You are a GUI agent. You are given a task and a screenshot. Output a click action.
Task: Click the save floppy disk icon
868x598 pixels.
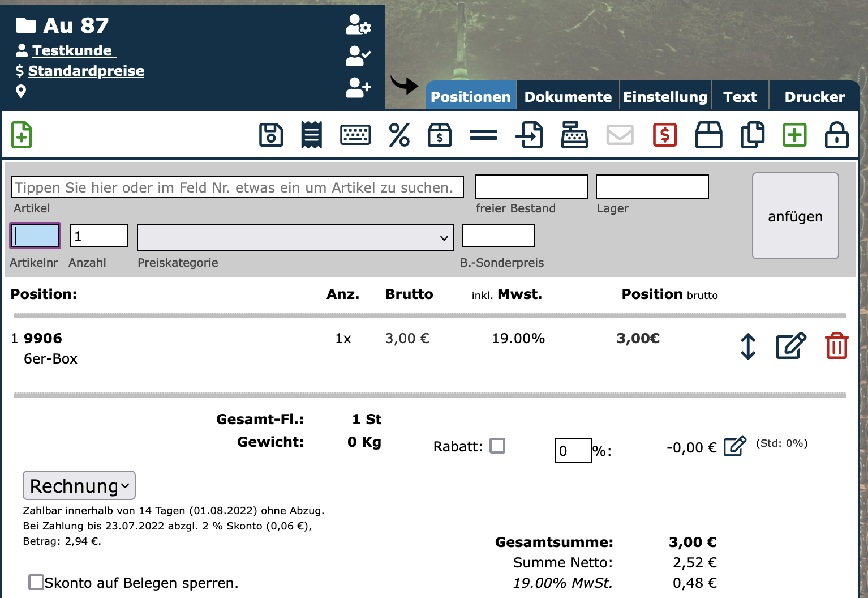[x=270, y=135]
